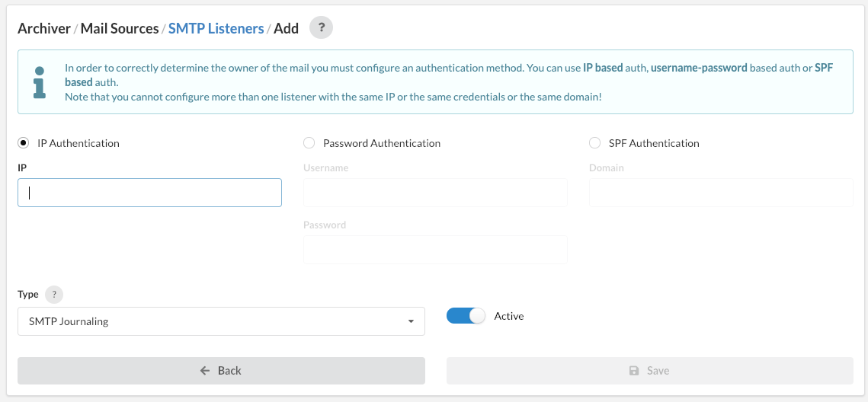Click the Archiver breadcrumb text

(44, 28)
